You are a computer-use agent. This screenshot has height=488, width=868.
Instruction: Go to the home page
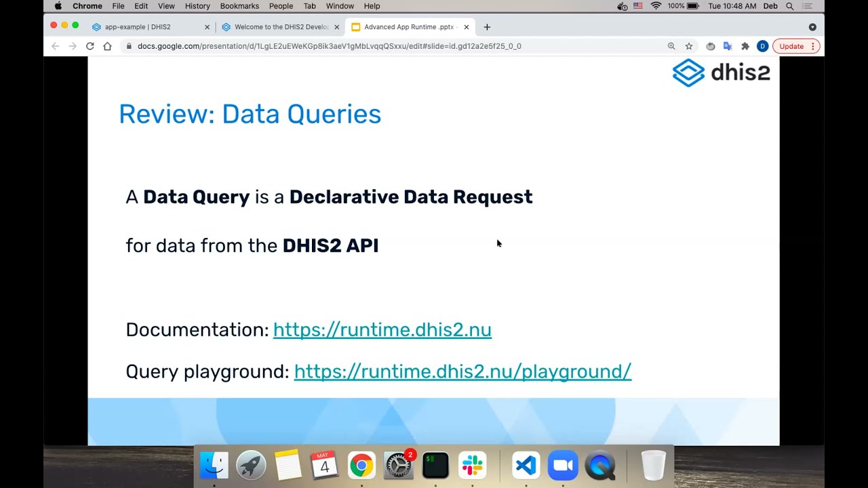click(x=107, y=46)
